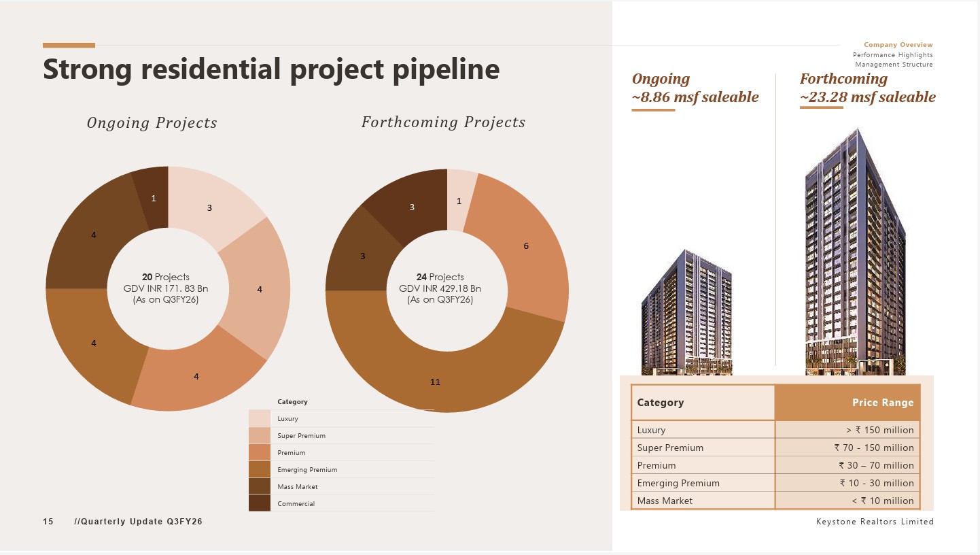Screen dimensions: 980x555
Task: Select the Premium legend color swatch
Action: (x=260, y=452)
